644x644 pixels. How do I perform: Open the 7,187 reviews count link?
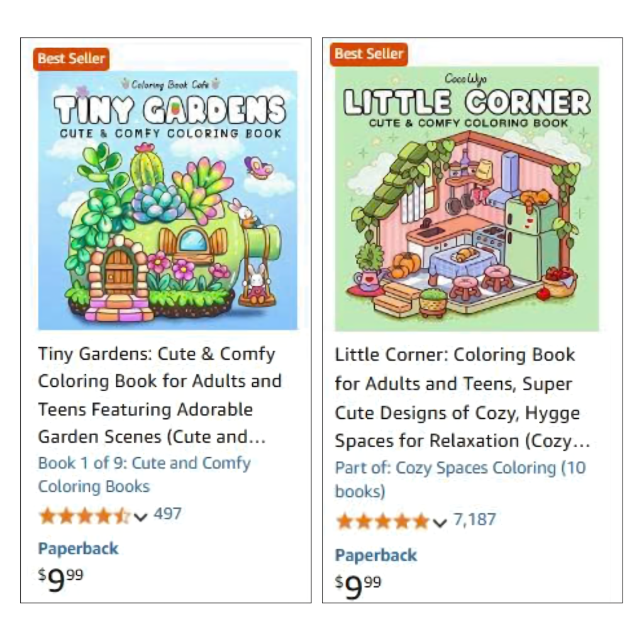(x=475, y=519)
